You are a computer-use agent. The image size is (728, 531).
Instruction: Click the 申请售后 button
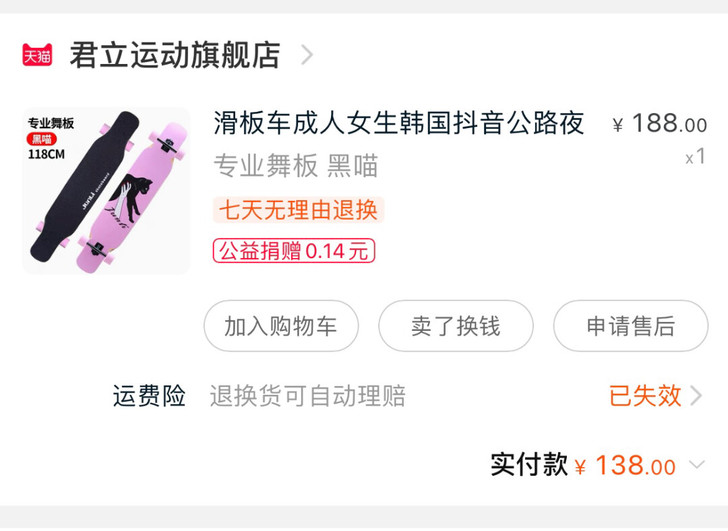[x=630, y=326]
